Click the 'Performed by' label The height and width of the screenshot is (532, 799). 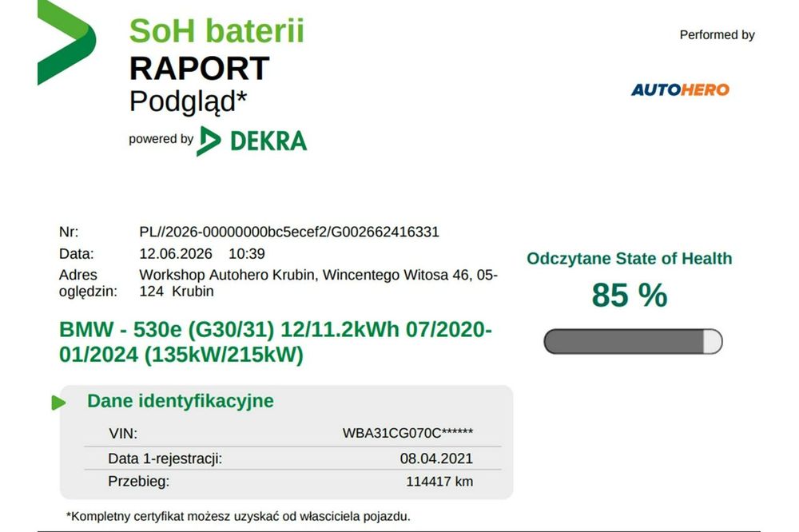[717, 34]
